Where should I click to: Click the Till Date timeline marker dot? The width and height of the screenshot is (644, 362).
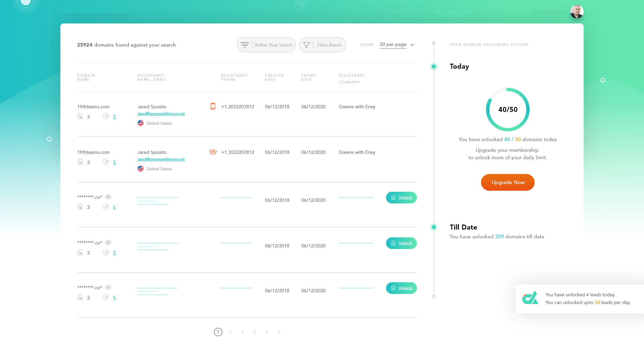click(x=434, y=227)
